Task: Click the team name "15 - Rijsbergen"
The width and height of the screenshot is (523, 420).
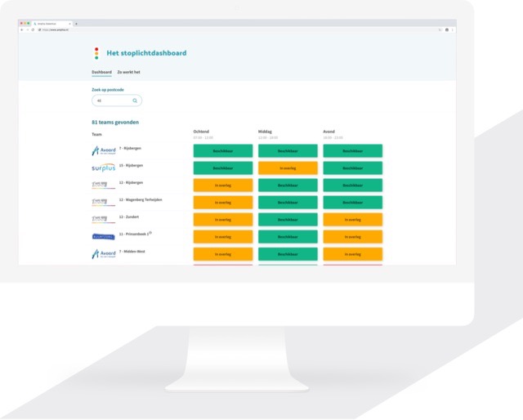Action: pyautogui.click(x=131, y=165)
